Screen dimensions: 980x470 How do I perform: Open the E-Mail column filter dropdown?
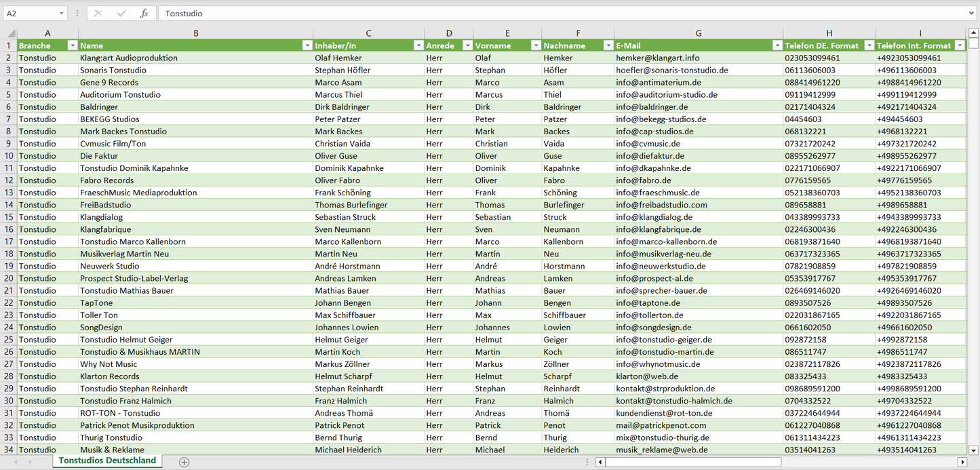pos(777,45)
